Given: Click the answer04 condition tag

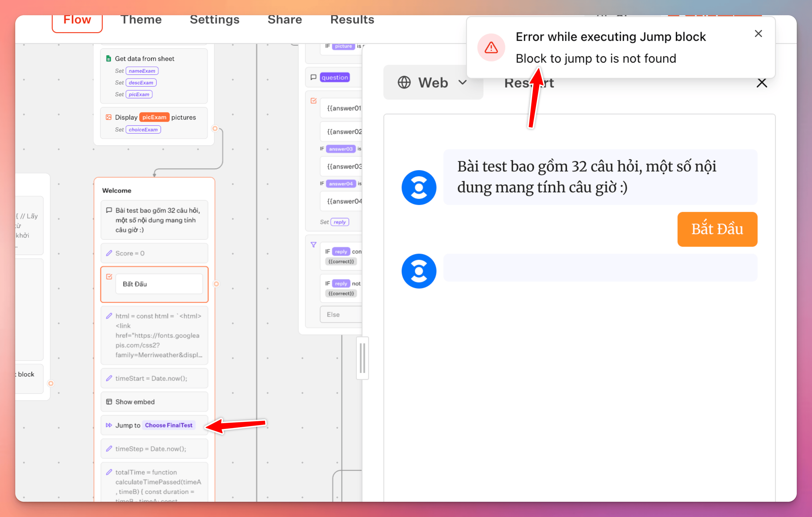Looking at the screenshot, I should point(341,183).
